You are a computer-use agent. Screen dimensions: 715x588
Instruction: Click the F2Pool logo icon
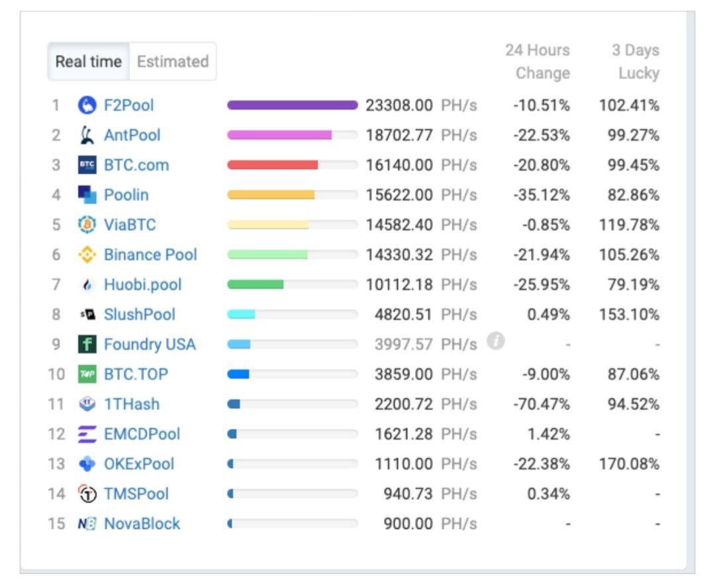87,105
